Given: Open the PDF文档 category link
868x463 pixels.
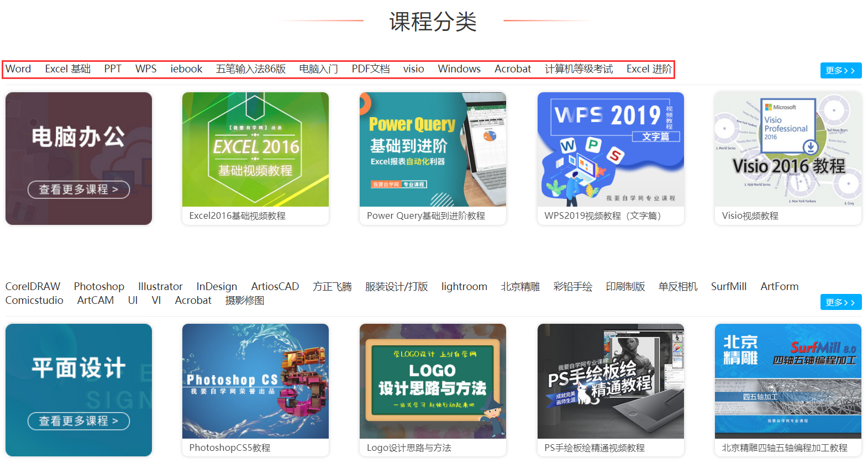Looking at the screenshot, I should (x=371, y=69).
